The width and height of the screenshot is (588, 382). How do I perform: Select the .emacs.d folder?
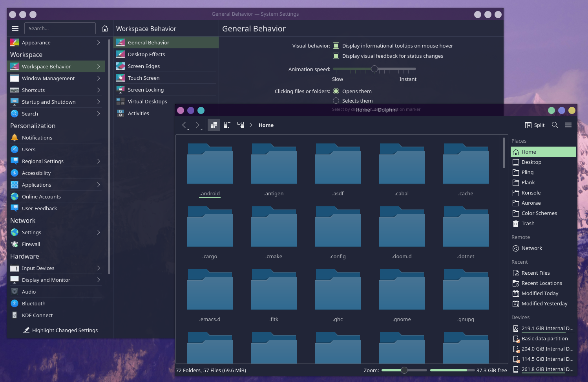pos(210,296)
